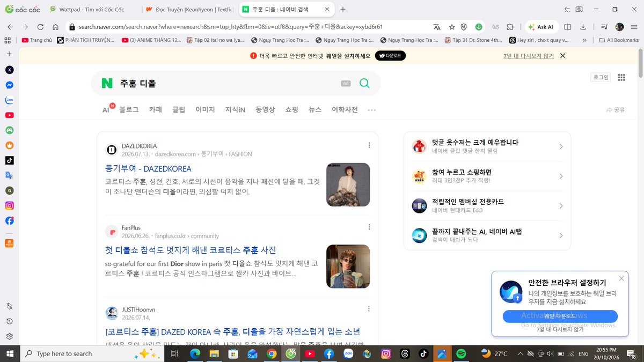Open the extensions puzzle icon
Viewport: 644px width, 362px height.
pyautogui.click(x=510, y=27)
